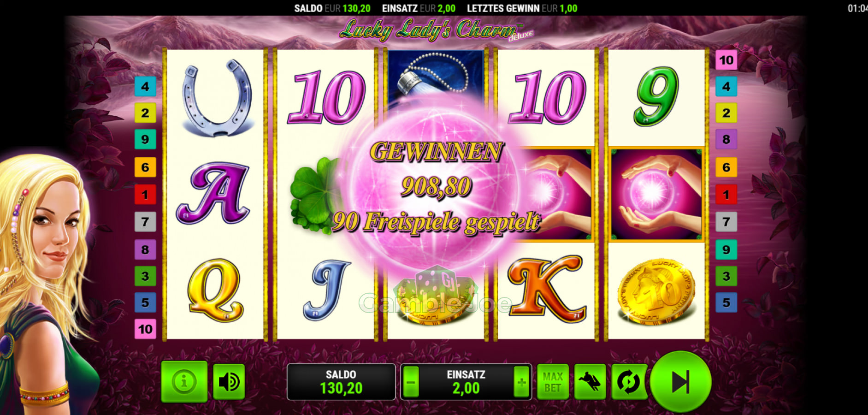The image size is (868, 415).
Task: Click the horseshoe symbol on first reel
Action: click(216, 98)
